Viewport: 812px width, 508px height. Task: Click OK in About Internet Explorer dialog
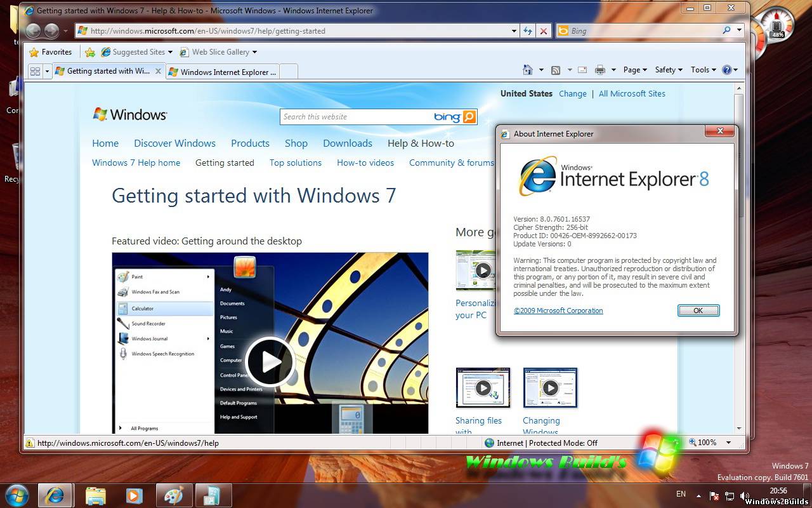point(698,311)
